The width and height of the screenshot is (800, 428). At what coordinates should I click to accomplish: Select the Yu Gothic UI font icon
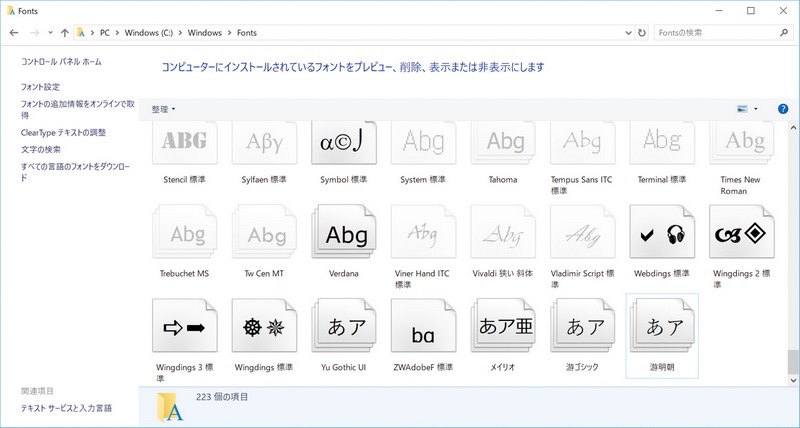pos(344,325)
